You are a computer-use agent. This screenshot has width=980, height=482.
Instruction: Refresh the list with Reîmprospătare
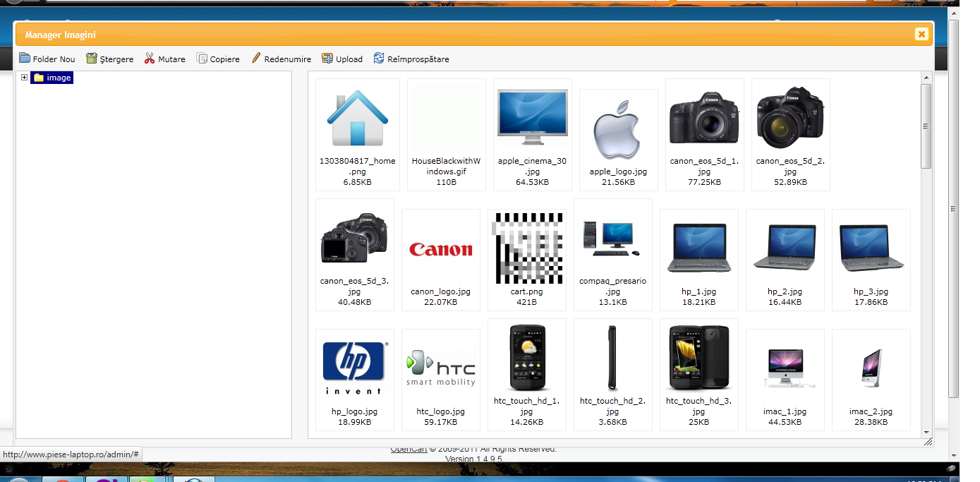click(411, 59)
